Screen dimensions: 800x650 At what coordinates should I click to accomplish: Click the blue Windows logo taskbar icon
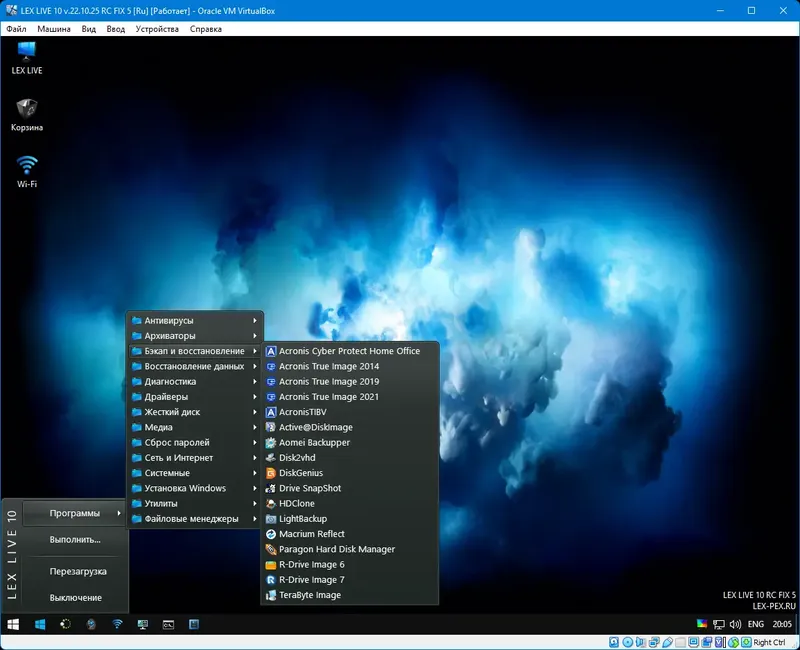point(40,624)
